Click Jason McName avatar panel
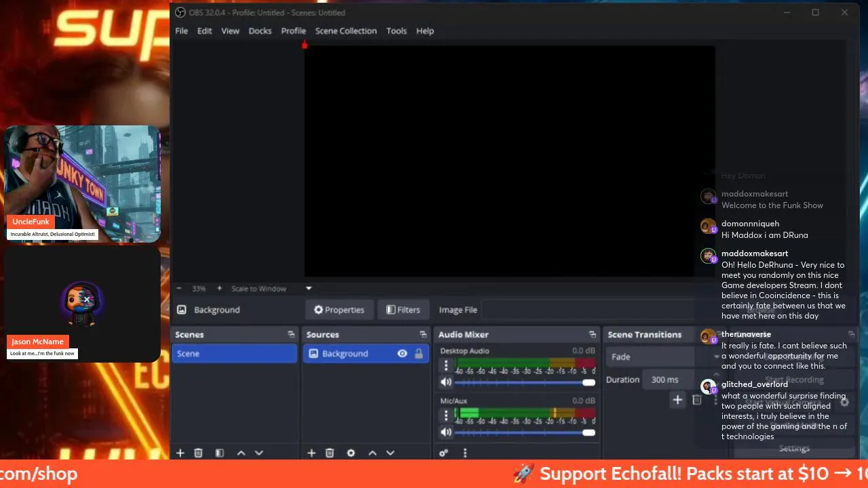 click(83, 304)
